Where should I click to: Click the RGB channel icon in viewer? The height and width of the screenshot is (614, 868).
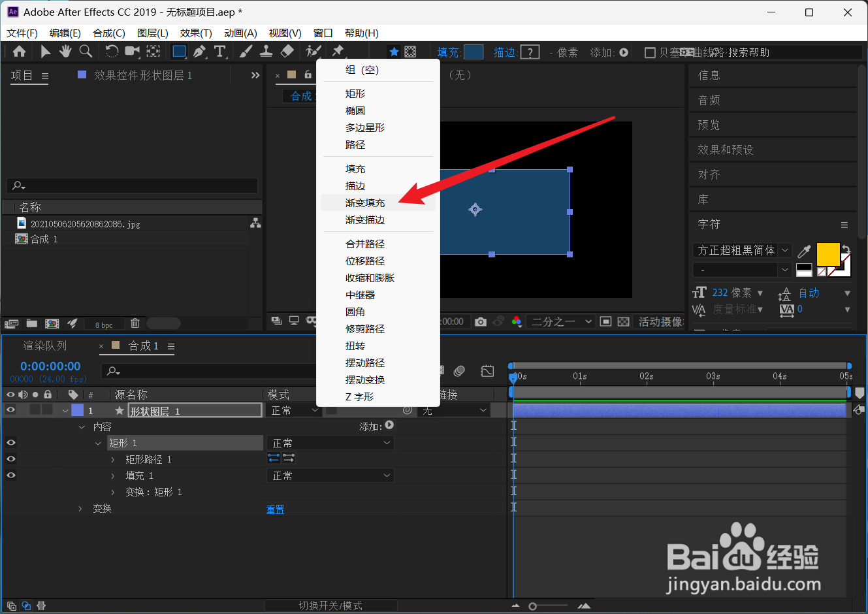coord(517,321)
